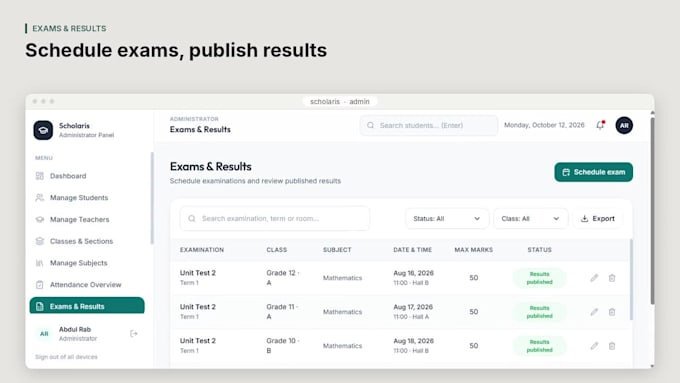Click Results published badge for Grade 12 - A

[x=539, y=278]
